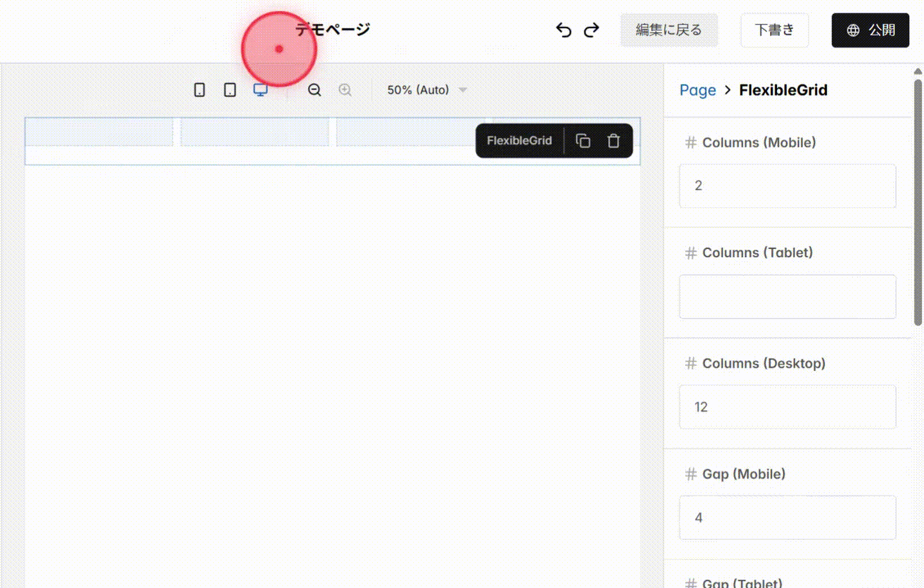Switch to desktop preview mode

pyautogui.click(x=260, y=90)
